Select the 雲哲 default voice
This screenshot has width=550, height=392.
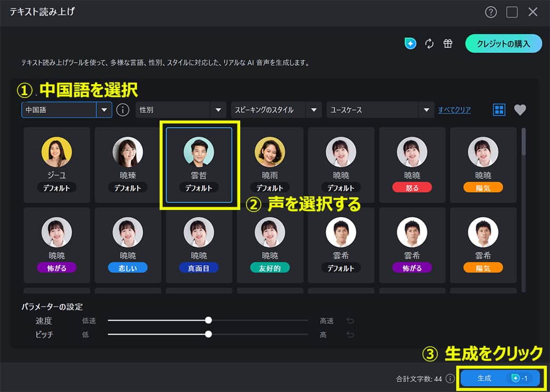[199, 165]
